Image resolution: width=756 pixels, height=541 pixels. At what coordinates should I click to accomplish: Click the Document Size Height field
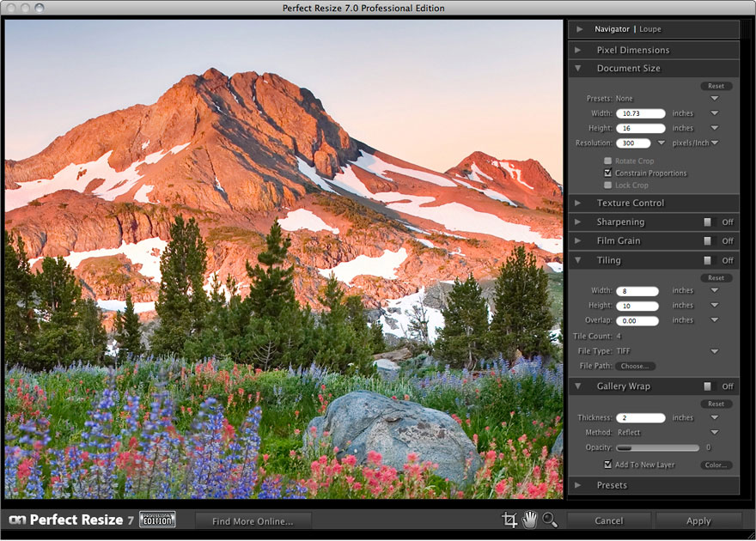pos(640,128)
